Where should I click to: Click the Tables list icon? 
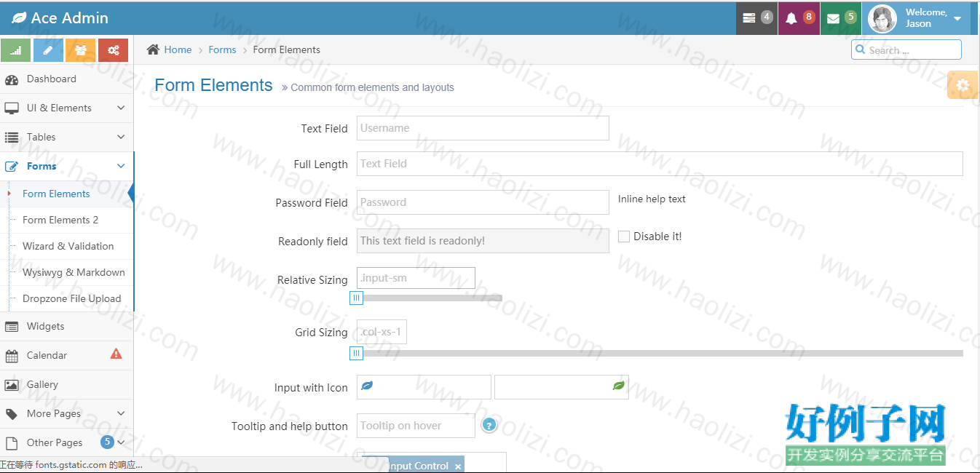click(12, 137)
